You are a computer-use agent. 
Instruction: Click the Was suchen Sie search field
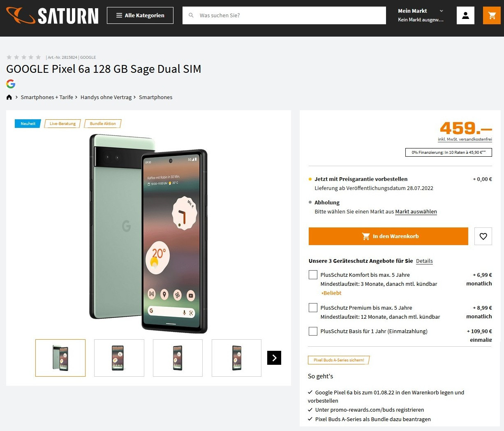pyautogui.click(x=288, y=16)
